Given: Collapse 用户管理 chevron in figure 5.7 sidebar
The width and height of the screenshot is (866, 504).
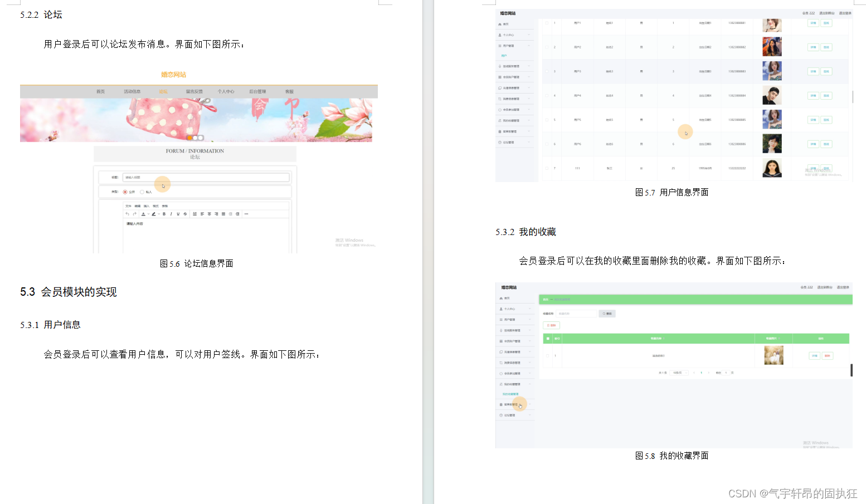Looking at the screenshot, I should (529, 46).
